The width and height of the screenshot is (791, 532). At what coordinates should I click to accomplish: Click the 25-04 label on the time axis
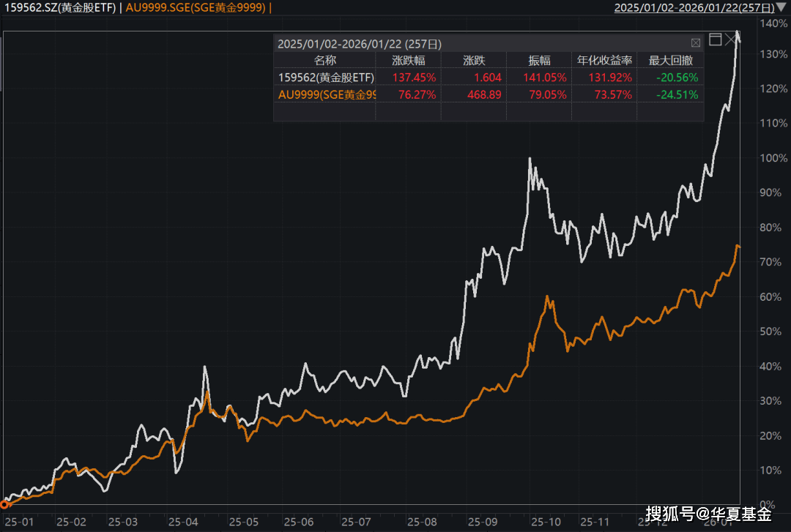183,522
